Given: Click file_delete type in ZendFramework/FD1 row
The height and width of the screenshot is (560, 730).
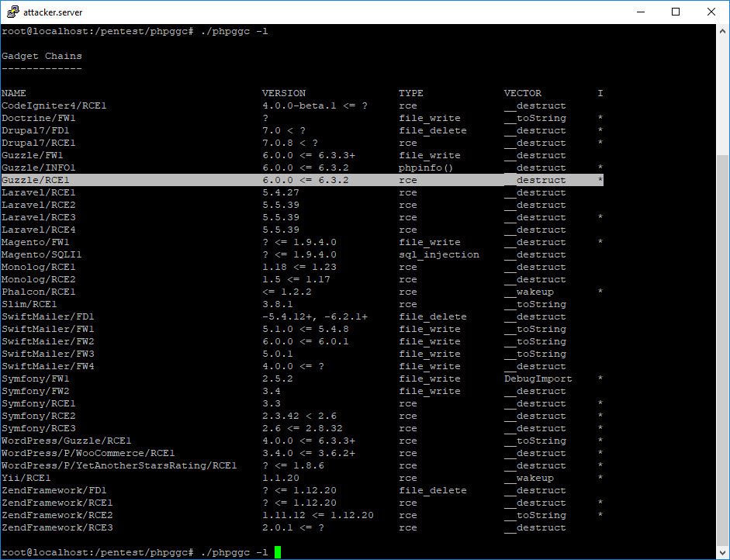Looking at the screenshot, I should (433, 491).
